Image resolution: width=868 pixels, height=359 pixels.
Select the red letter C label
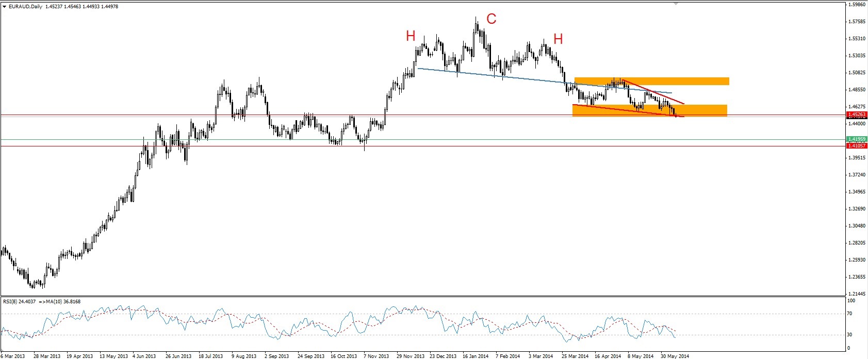click(x=492, y=19)
